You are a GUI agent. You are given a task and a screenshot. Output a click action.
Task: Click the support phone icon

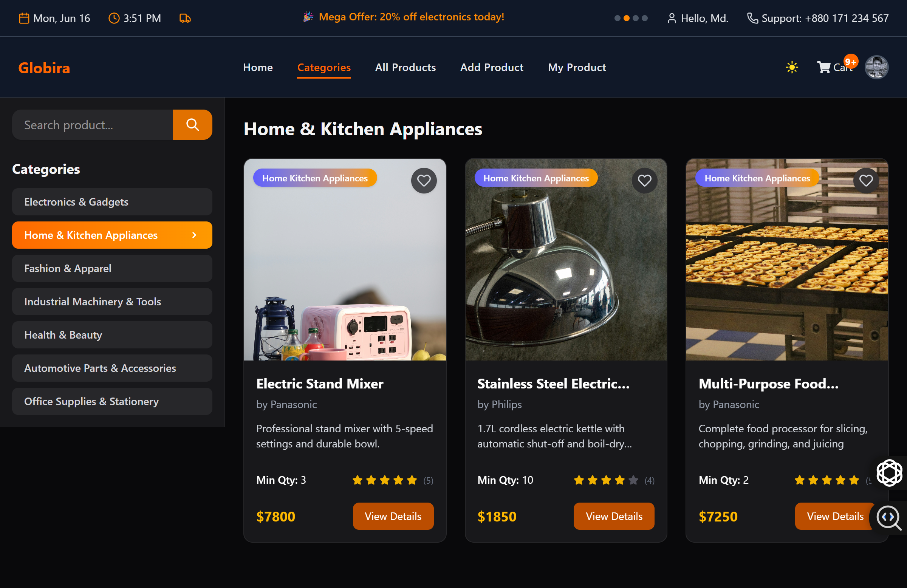coord(752,18)
